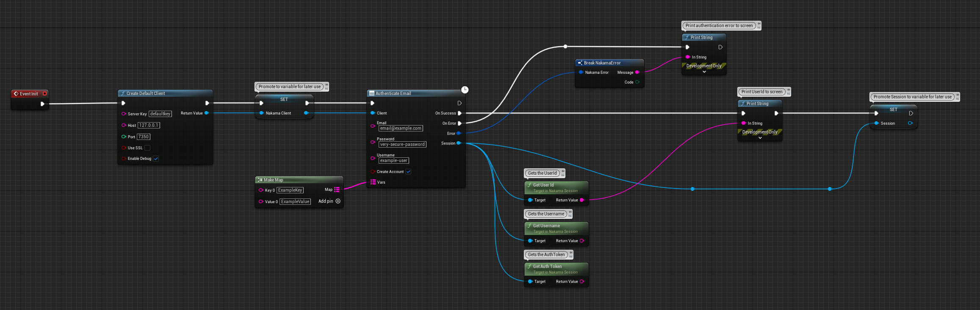Viewport: 980px width, 310px height.
Task: Select the Break NakamaError node title
Action: [602, 63]
